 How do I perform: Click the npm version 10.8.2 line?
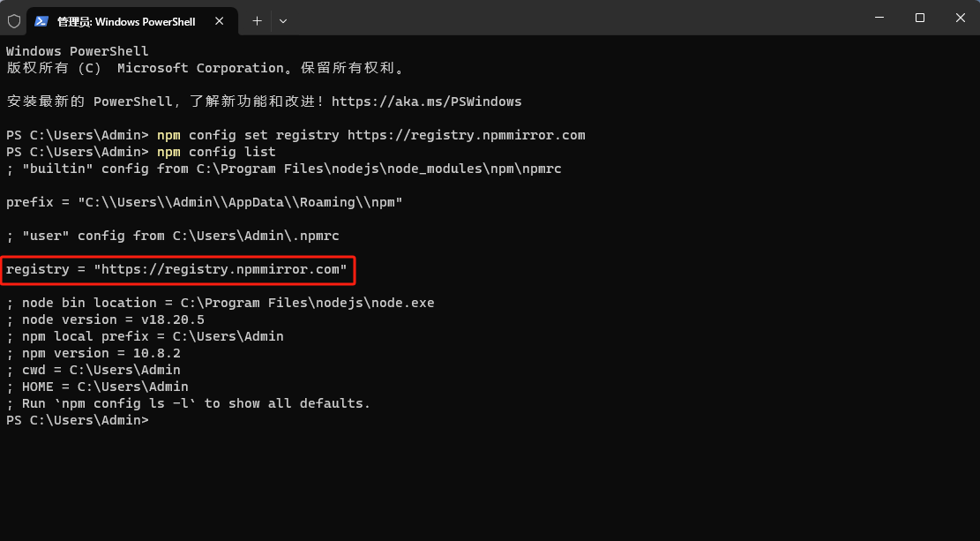click(x=94, y=353)
